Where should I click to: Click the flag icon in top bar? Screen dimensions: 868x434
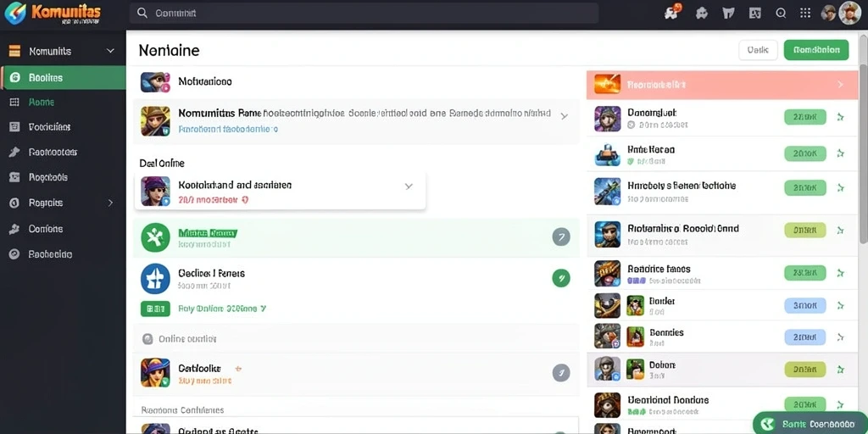pyautogui.click(x=728, y=14)
